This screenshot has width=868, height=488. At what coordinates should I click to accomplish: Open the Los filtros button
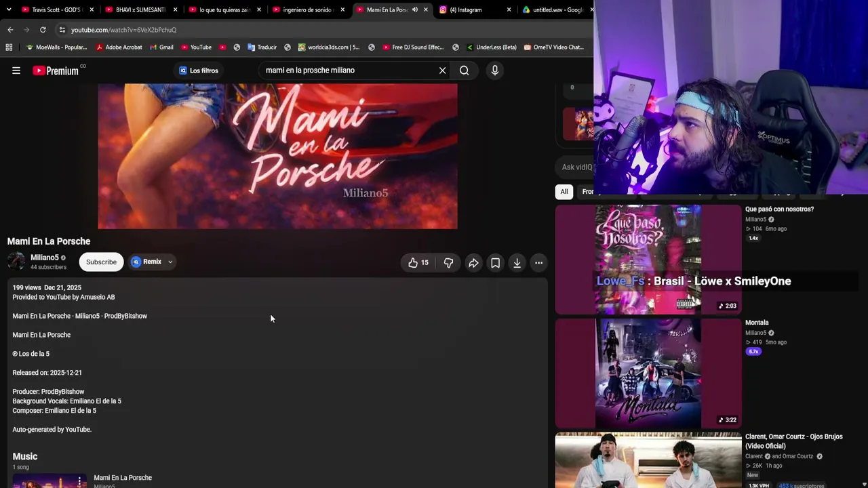coord(199,70)
